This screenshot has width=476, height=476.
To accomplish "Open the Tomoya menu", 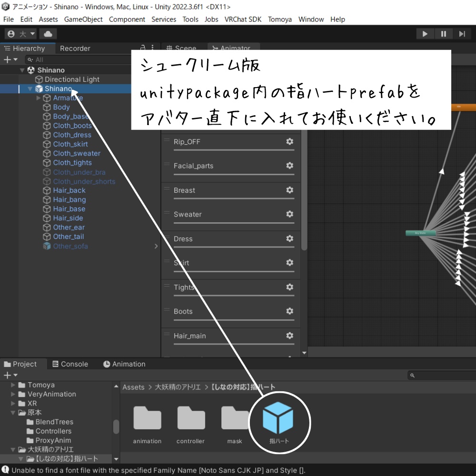I will click(x=279, y=20).
